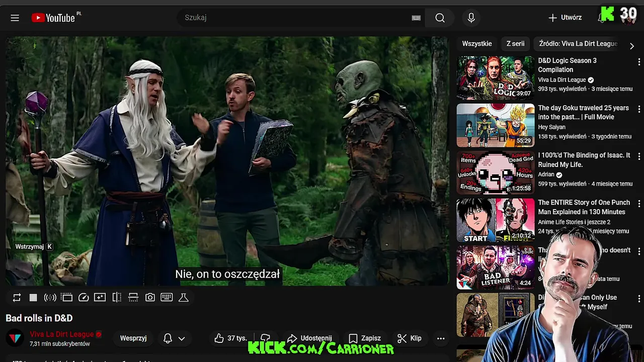The width and height of the screenshot is (644, 362).
Task: Open options menu for D&D Logic Season 3
Action: click(x=639, y=61)
